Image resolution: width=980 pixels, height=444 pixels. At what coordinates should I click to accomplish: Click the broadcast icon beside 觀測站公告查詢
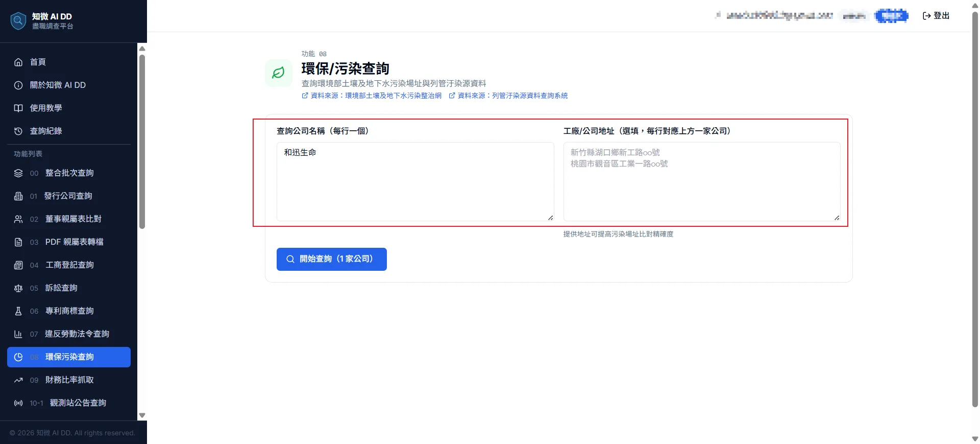18,403
